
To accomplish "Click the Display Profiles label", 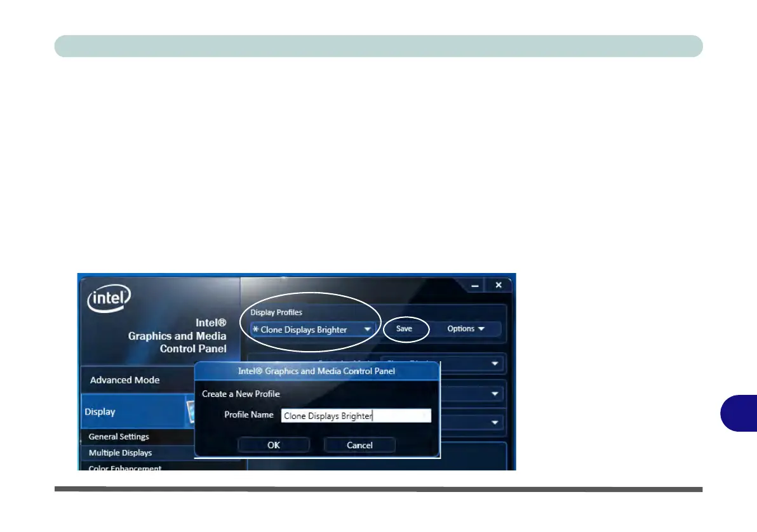I will pyautogui.click(x=276, y=312).
